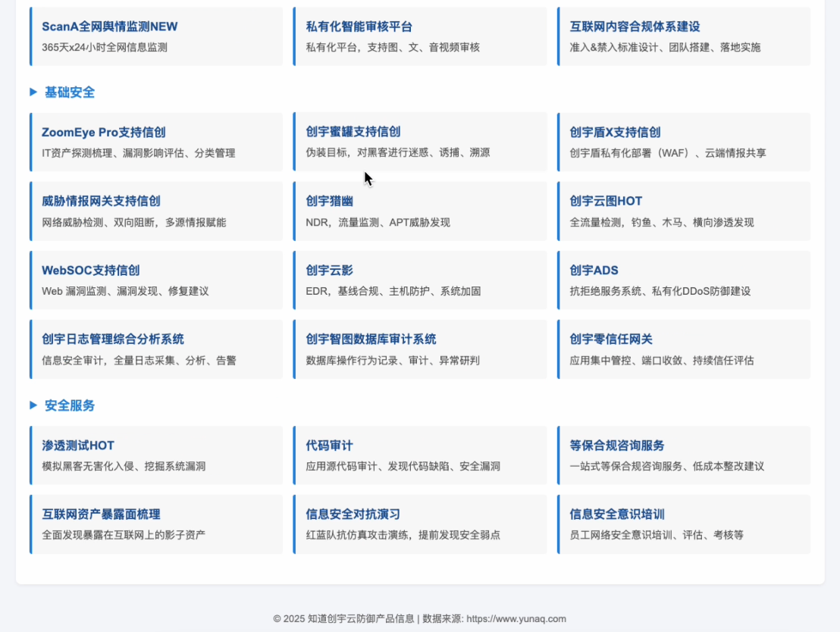Image resolution: width=840 pixels, height=632 pixels.
Task: Click description IT资产探测梳理、漏洞影响评估、分类管理
Action: (138, 153)
